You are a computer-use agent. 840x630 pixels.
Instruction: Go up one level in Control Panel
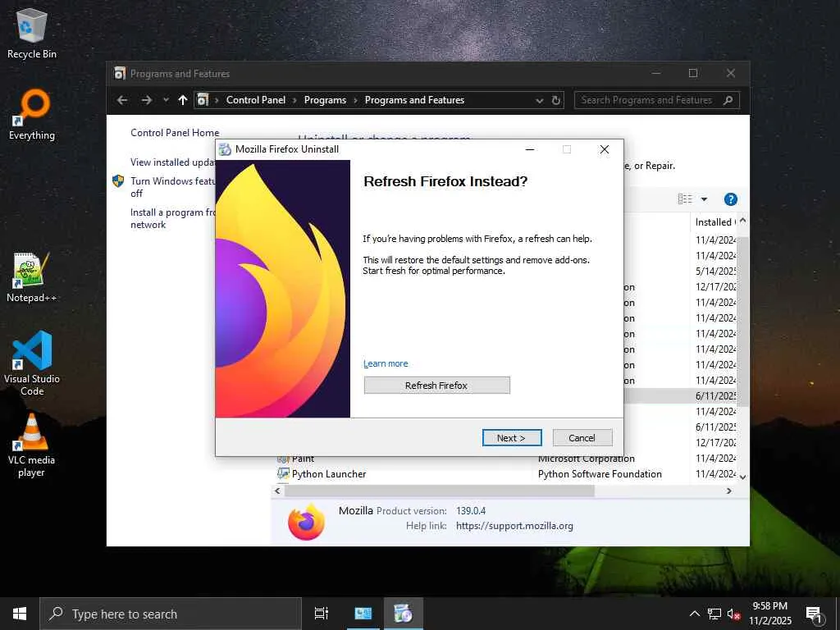coord(183,99)
